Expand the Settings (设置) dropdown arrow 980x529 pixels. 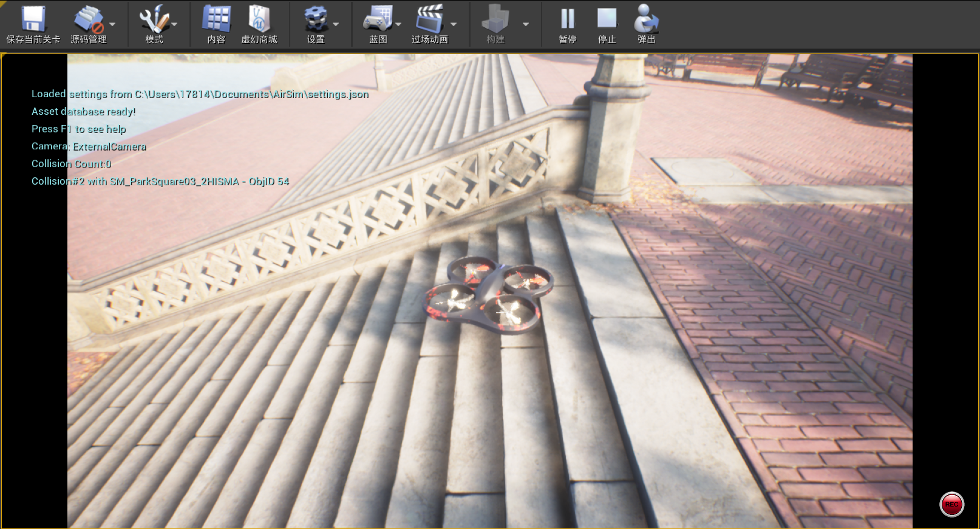point(336,24)
